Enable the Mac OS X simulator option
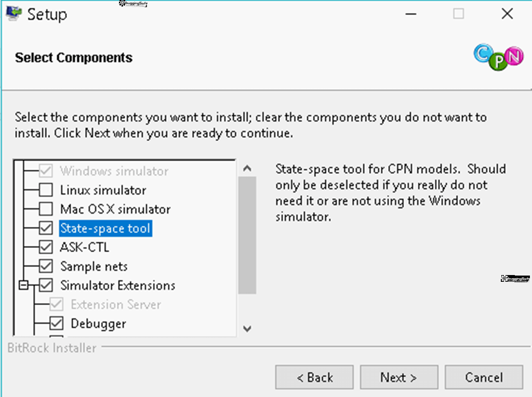 46,209
